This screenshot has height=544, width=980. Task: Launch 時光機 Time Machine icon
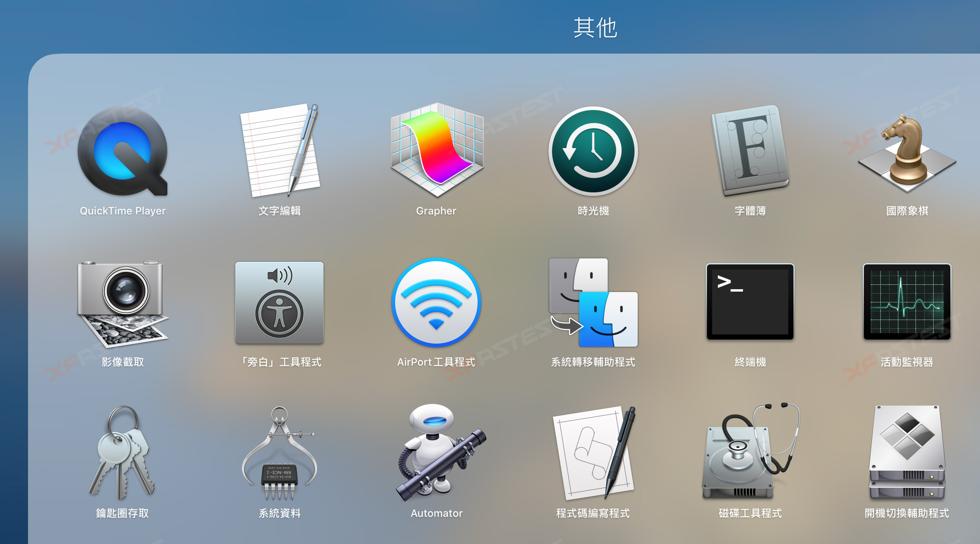[x=593, y=151]
